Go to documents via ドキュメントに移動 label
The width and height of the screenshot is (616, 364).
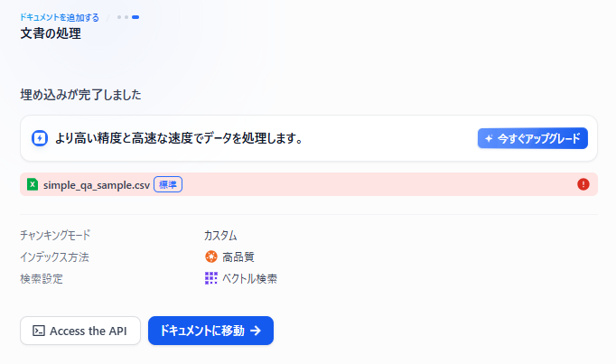[x=202, y=331]
